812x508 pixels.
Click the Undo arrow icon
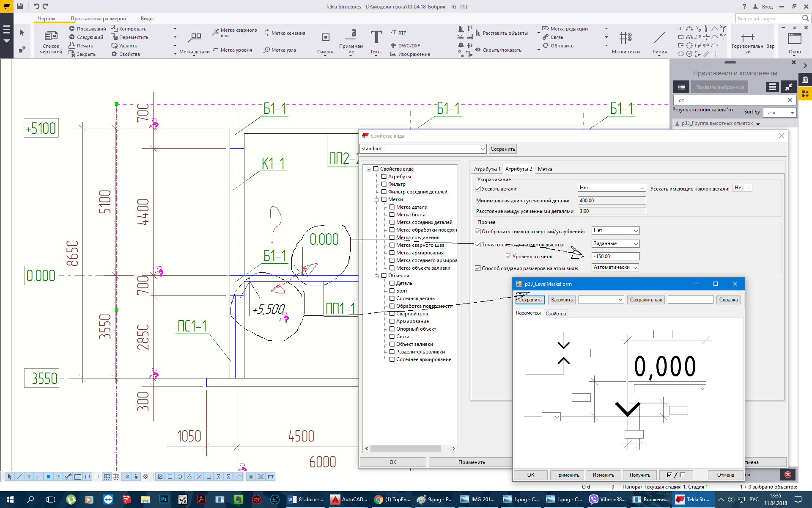coord(36,6)
